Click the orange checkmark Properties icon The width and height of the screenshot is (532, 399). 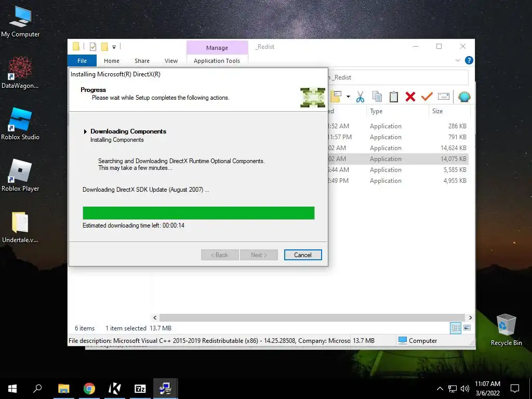click(427, 97)
